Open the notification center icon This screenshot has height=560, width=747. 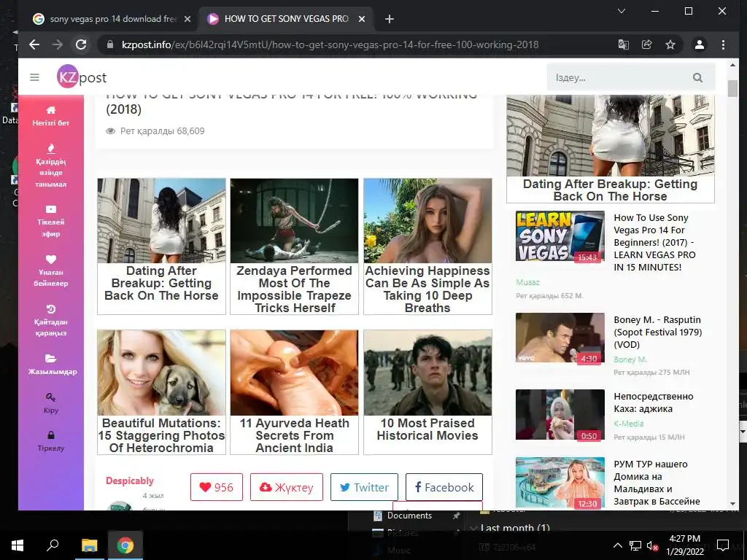pyautogui.click(x=723, y=545)
